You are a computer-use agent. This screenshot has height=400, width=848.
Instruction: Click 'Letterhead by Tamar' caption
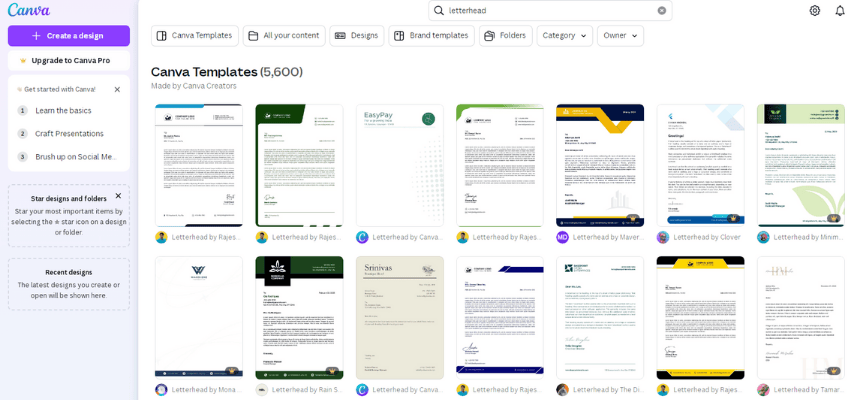pyautogui.click(x=809, y=390)
